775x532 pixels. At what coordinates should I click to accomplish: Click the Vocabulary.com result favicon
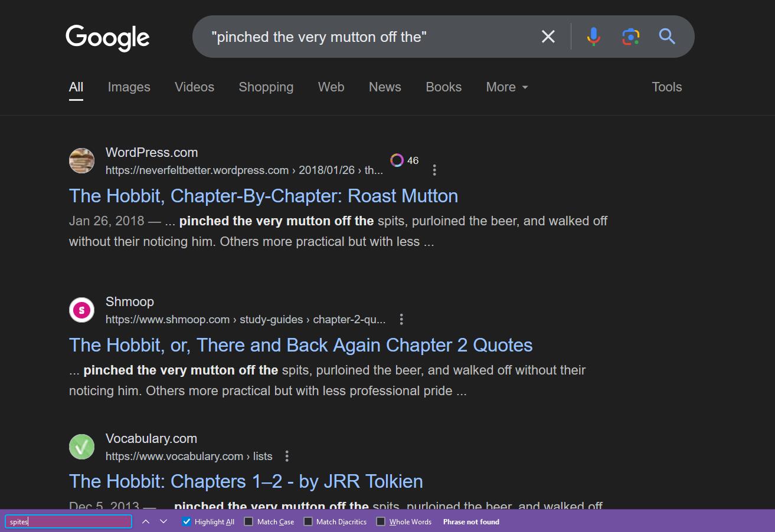81,446
